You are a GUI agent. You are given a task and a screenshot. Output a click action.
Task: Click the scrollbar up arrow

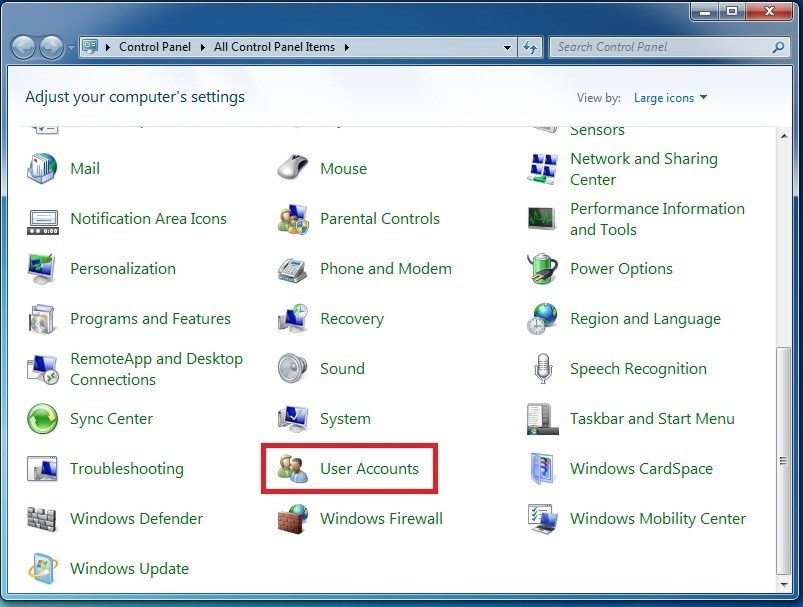(x=784, y=136)
